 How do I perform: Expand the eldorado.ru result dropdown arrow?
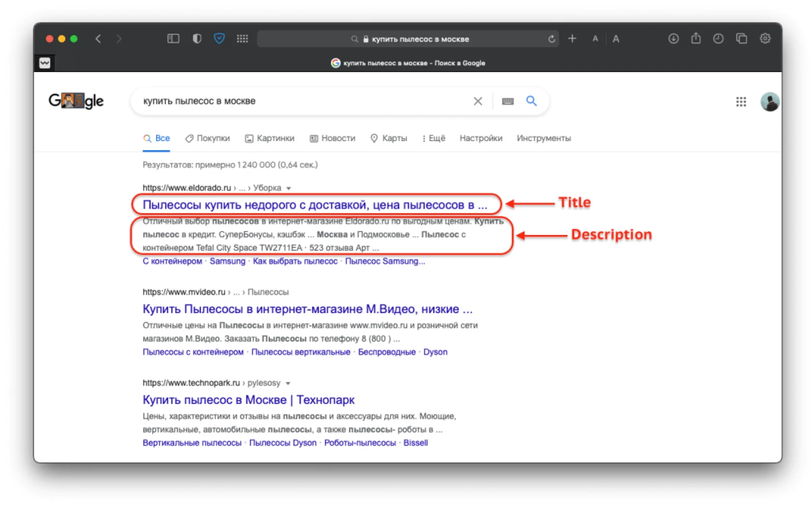(x=289, y=188)
